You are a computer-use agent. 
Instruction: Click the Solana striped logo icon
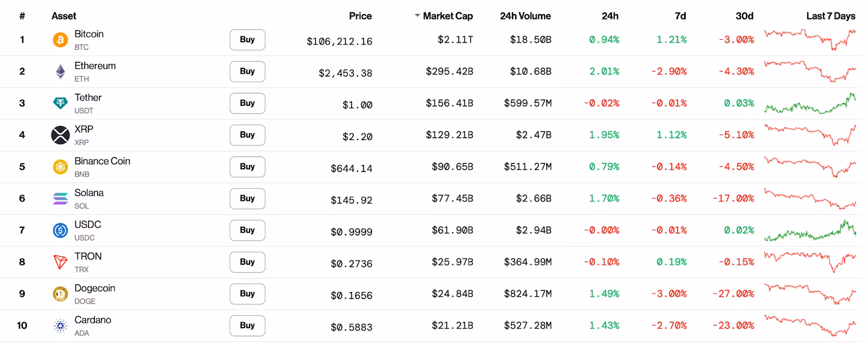[x=60, y=199]
